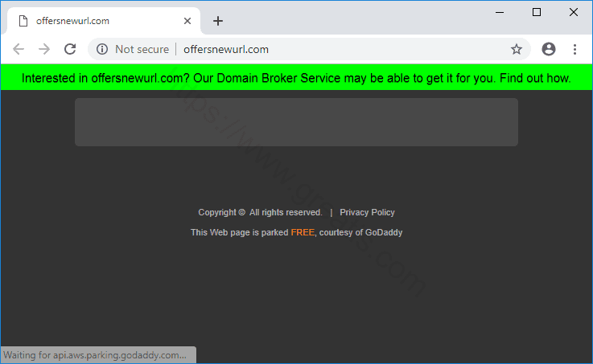Open the Chrome three-dot menu
593x364 pixels.
tap(574, 49)
